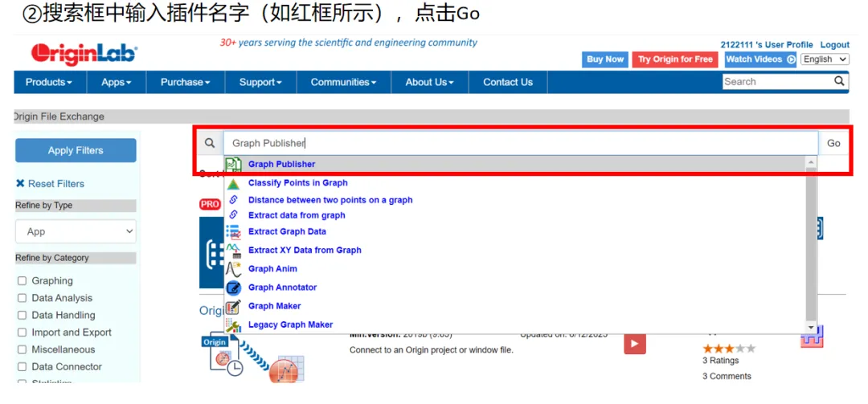This screenshot has height=404, width=868.
Task: Click the top Search input box
Action: click(x=778, y=81)
